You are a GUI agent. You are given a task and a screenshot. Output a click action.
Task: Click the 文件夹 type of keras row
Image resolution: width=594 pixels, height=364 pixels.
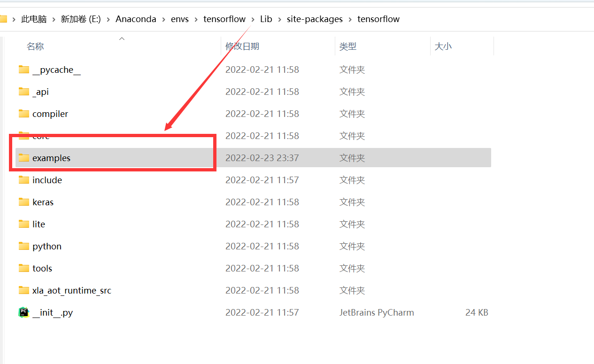[352, 202]
